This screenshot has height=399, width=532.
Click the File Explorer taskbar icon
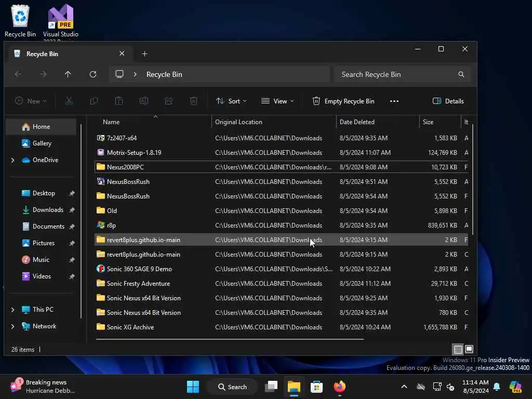click(x=294, y=387)
